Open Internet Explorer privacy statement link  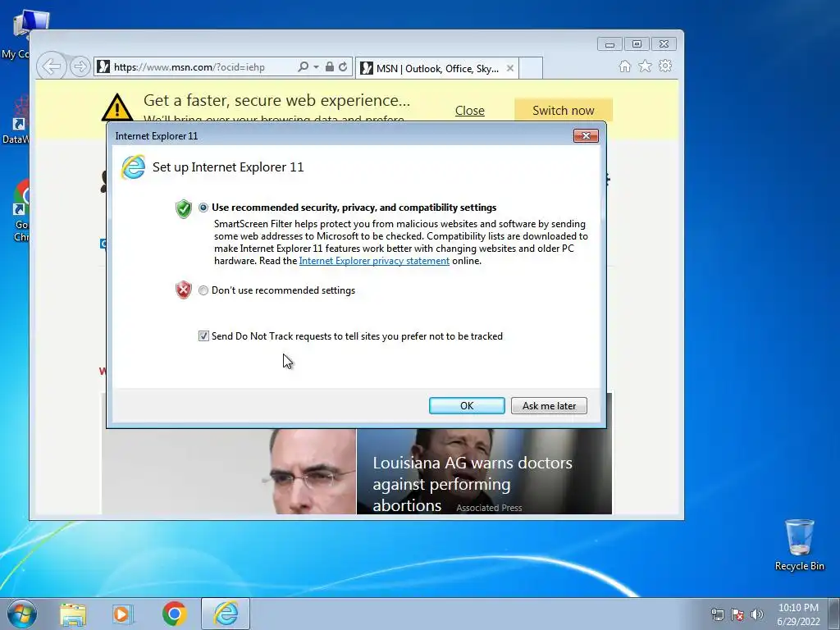[x=374, y=261]
